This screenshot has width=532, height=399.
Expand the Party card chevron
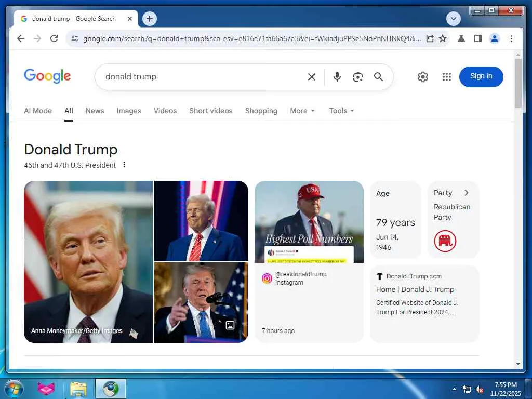tap(467, 193)
